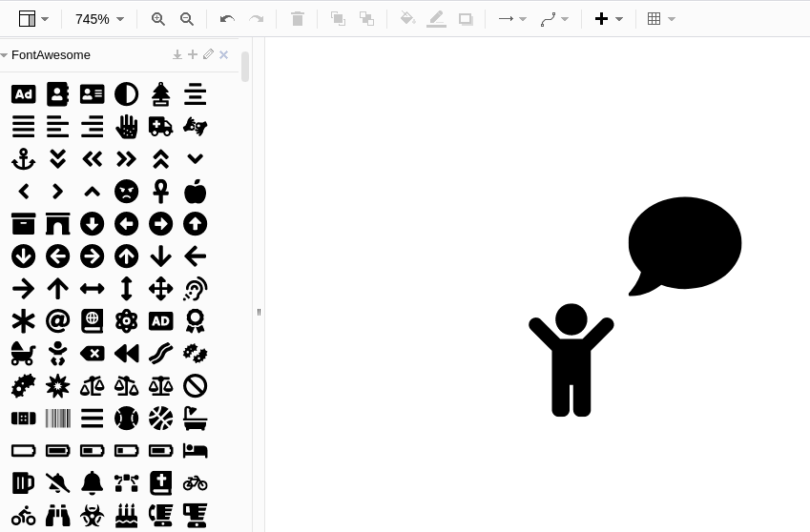Select the bell icon shape
This screenshot has height=532, width=810.
[92, 483]
